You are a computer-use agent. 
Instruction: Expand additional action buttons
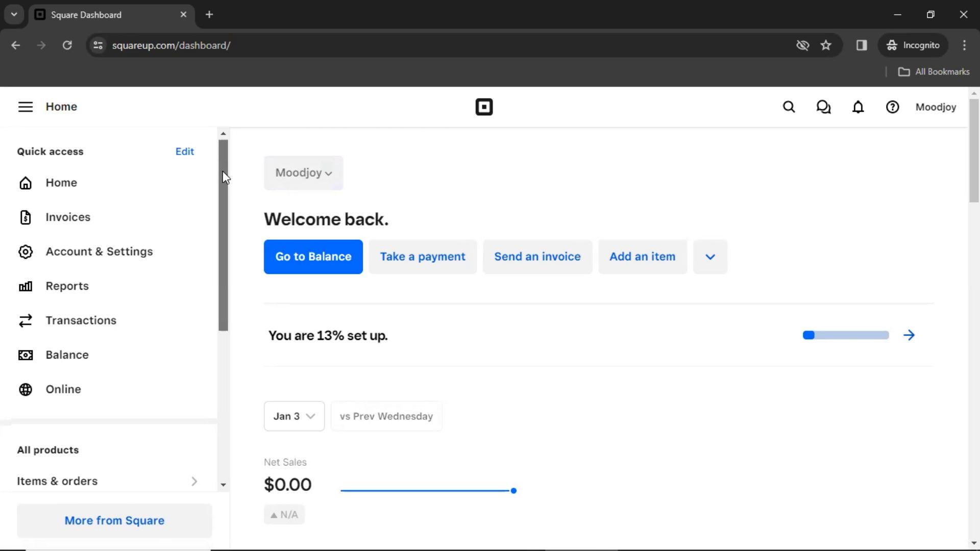(710, 256)
